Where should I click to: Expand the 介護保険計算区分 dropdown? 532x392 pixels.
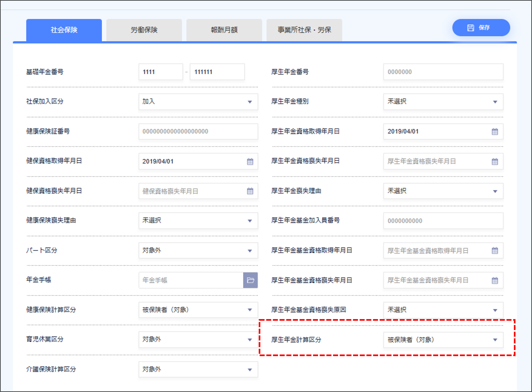point(198,370)
